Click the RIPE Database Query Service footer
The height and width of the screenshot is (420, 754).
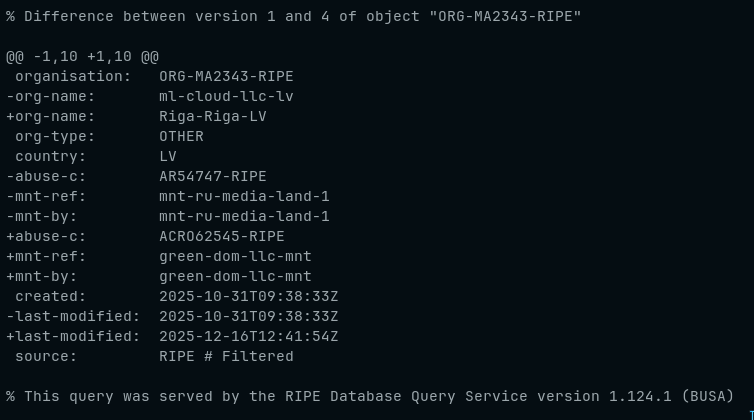click(x=370, y=396)
